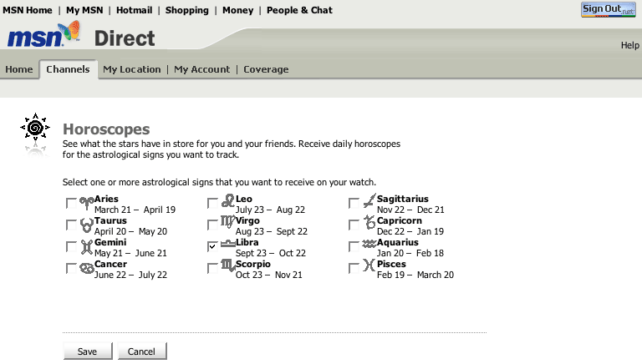Open the My MSN link
The height and width of the screenshot is (364, 642).
pyautogui.click(x=84, y=10)
